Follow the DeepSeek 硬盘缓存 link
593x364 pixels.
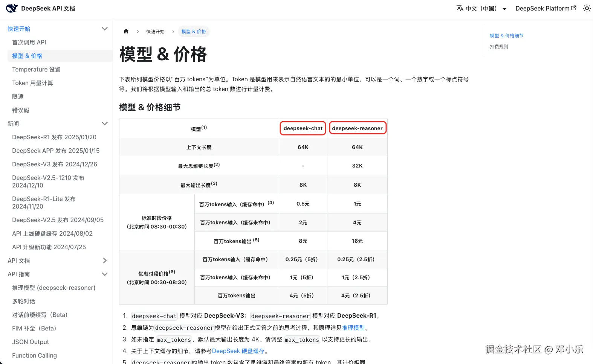(x=238, y=351)
